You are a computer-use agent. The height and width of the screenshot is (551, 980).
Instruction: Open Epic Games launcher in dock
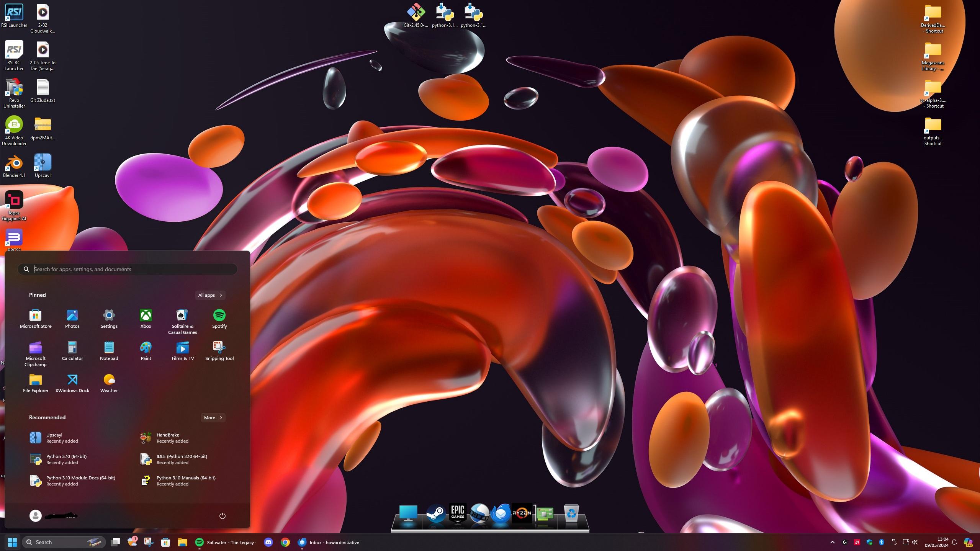(457, 513)
